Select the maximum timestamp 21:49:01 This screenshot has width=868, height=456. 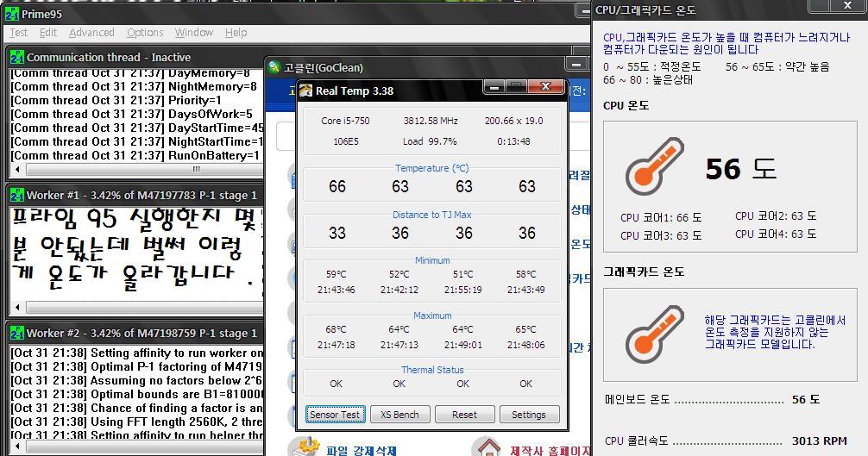point(463,345)
